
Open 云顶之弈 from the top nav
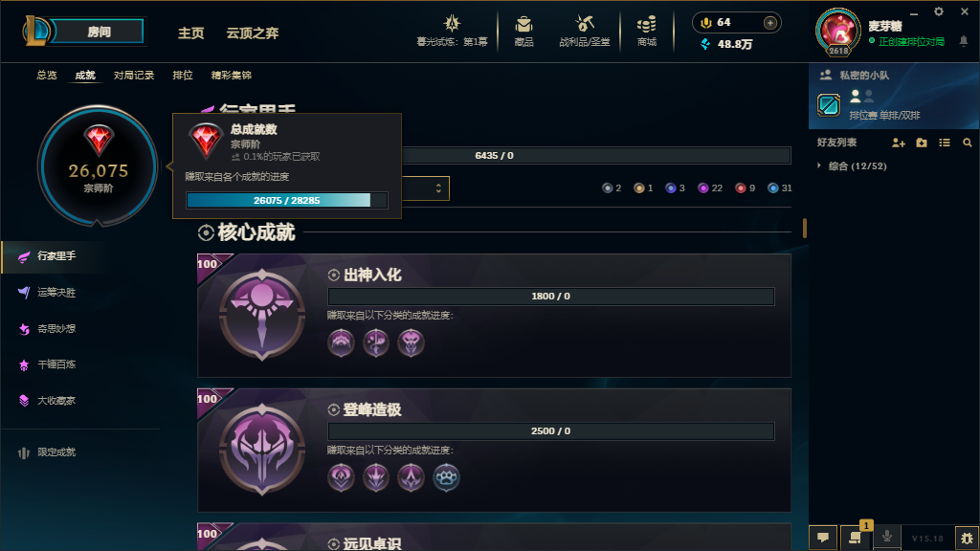pos(253,33)
